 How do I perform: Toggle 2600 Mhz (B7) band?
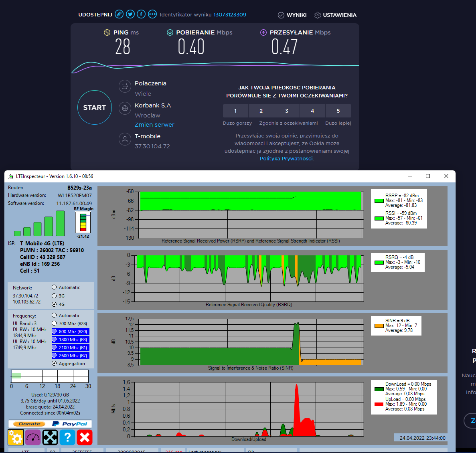[71, 355]
